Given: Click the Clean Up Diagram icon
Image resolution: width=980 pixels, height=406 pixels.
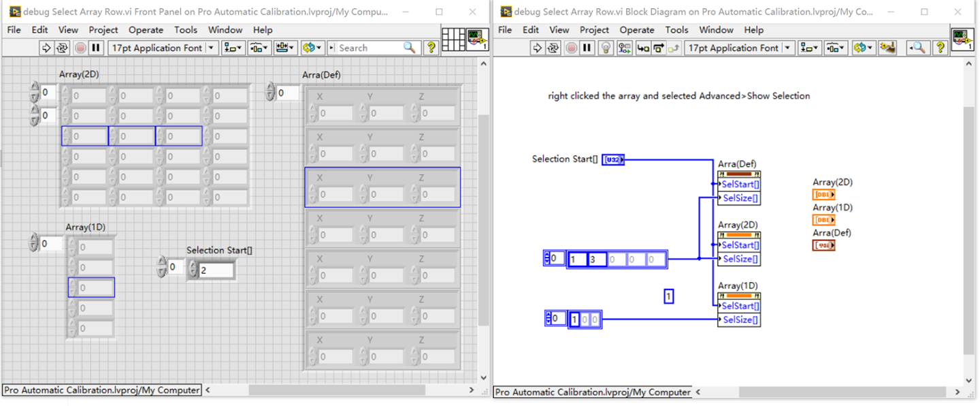Looking at the screenshot, I should tap(887, 48).
